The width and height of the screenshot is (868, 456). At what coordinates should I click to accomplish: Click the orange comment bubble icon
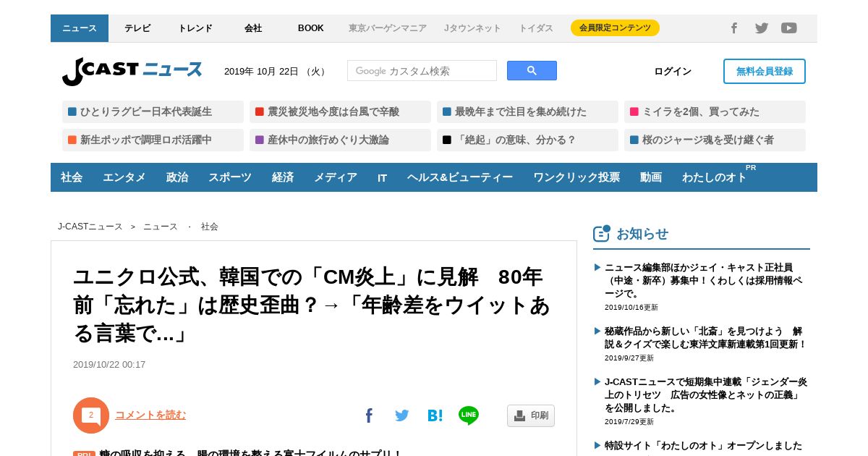91,415
